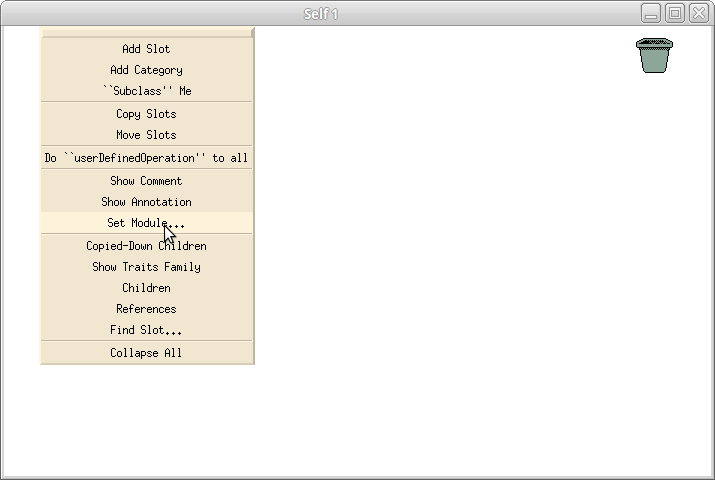This screenshot has height=480, width=715.
Task: Close the Self 1 window
Action: 699,13
